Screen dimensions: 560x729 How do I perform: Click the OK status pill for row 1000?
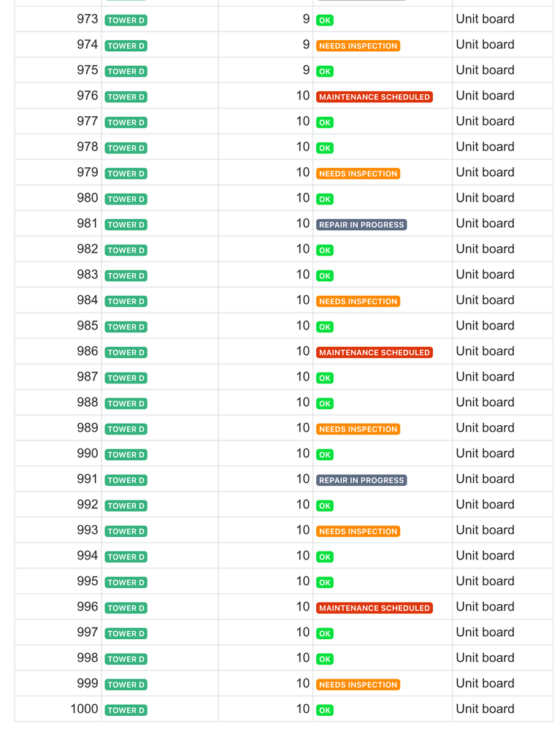tap(324, 710)
